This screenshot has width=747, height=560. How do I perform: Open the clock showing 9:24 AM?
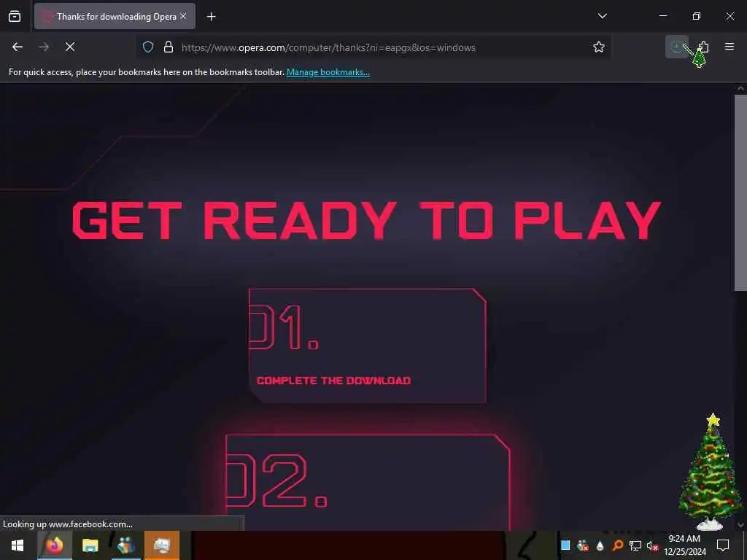[x=684, y=545]
